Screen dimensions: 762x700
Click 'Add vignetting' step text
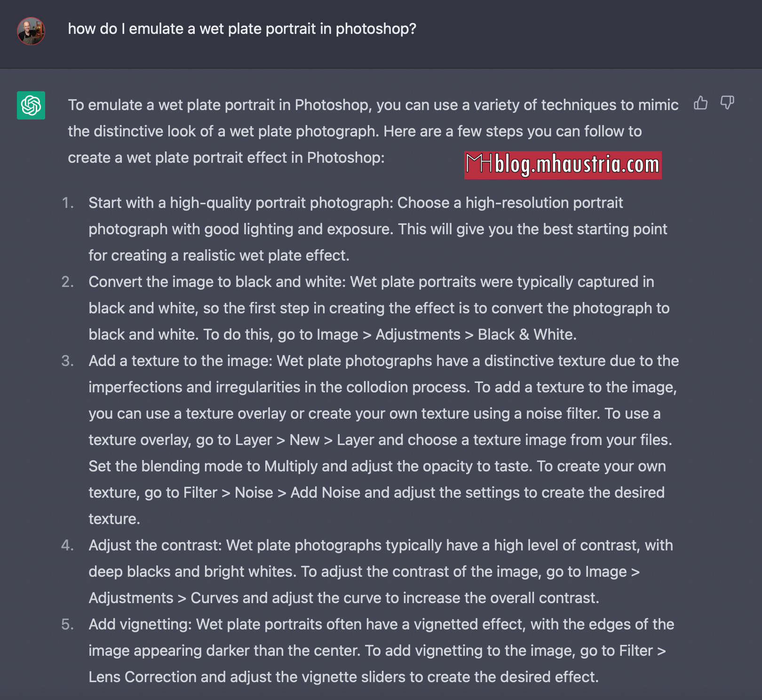140,624
